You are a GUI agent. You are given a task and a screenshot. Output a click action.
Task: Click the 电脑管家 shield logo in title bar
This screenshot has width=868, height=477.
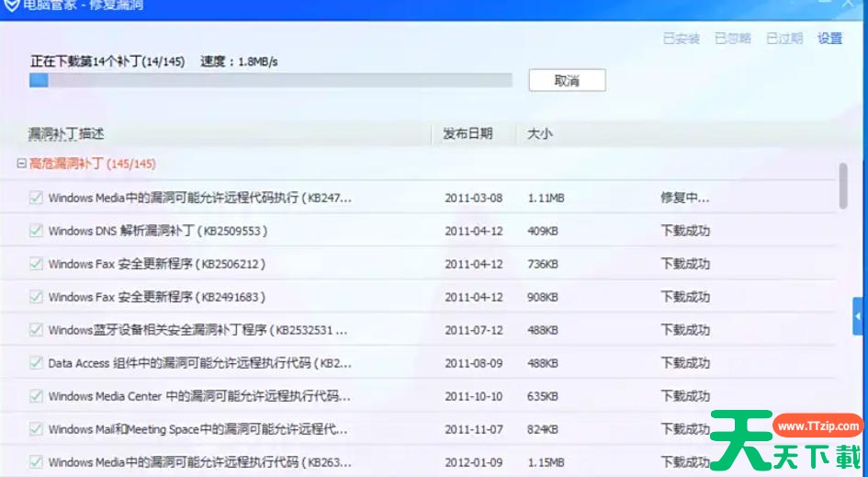8,5
